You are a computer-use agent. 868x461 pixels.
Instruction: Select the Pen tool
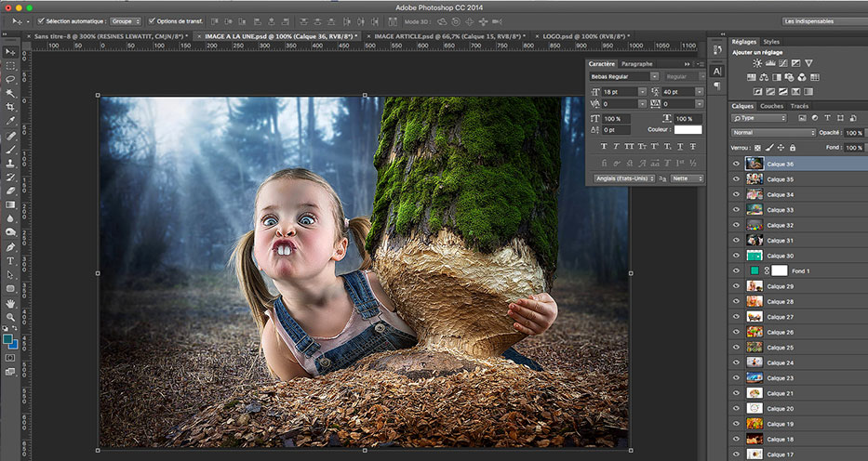click(10, 247)
